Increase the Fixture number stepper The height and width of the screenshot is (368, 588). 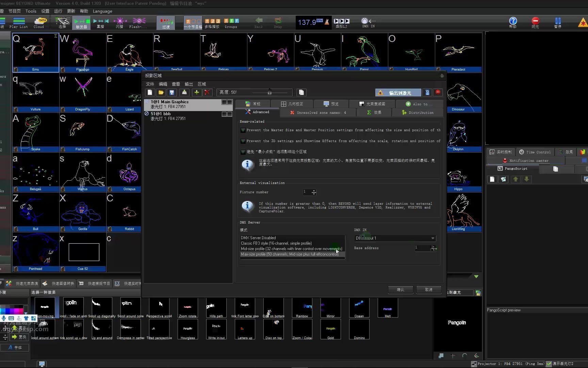pyautogui.click(x=314, y=191)
